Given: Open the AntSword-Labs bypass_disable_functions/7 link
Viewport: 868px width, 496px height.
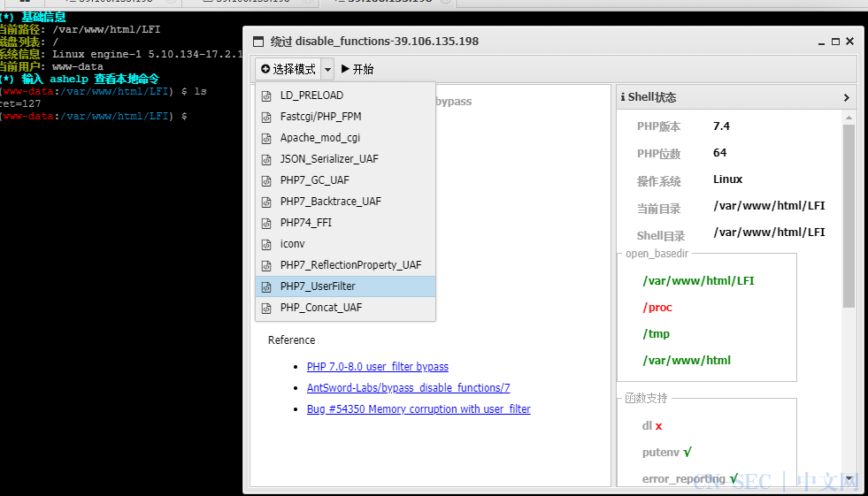Looking at the screenshot, I should (409, 387).
